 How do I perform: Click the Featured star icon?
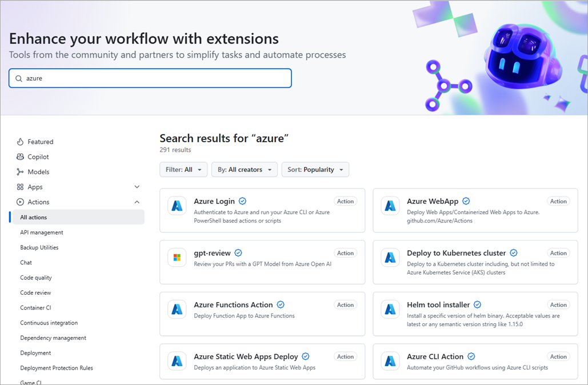21,142
